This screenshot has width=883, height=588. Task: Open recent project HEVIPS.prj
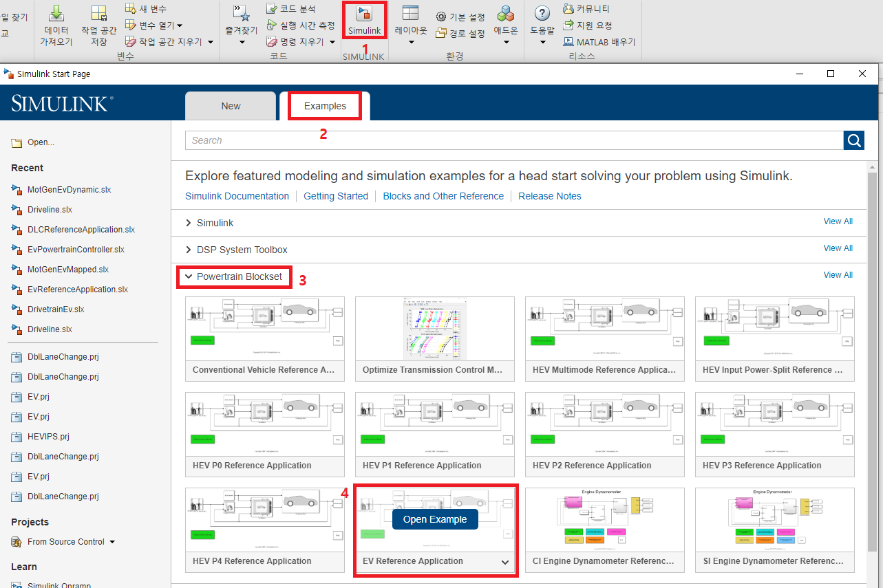click(x=41, y=436)
